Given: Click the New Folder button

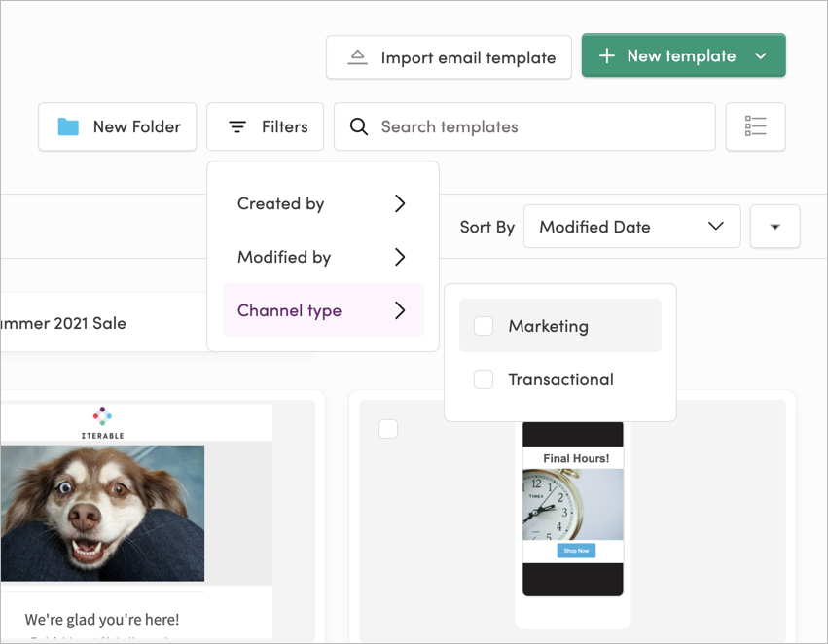Looking at the screenshot, I should coord(117,126).
